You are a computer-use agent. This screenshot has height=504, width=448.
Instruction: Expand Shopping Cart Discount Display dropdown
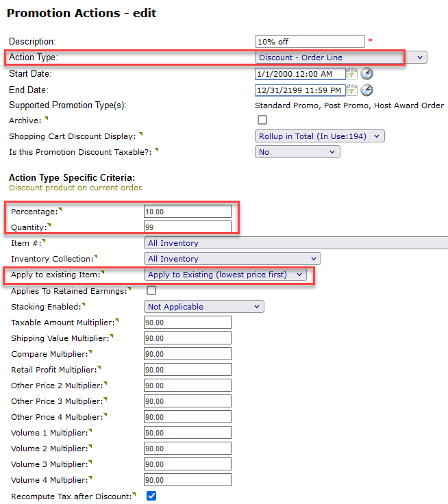(x=319, y=136)
